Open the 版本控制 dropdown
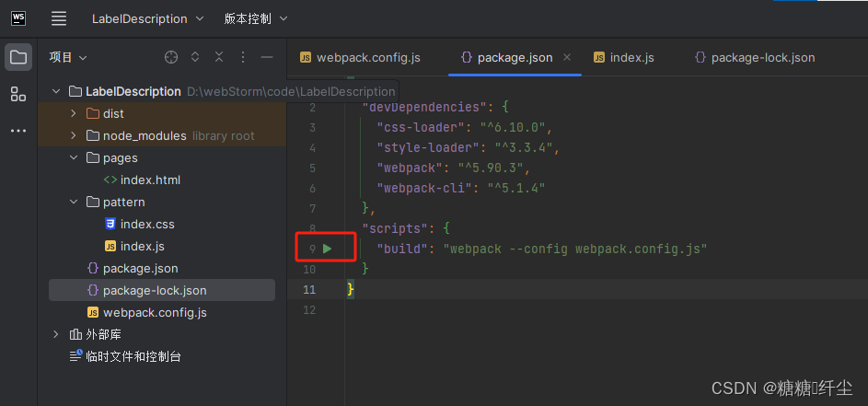The width and height of the screenshot is (868, 406). [255, 18]
